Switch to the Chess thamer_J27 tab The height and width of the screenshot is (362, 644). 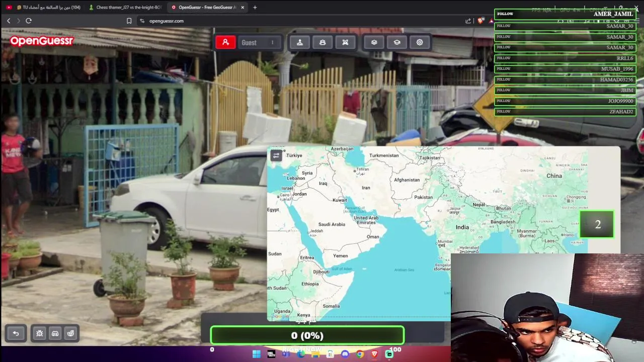[x=125, y=7]
